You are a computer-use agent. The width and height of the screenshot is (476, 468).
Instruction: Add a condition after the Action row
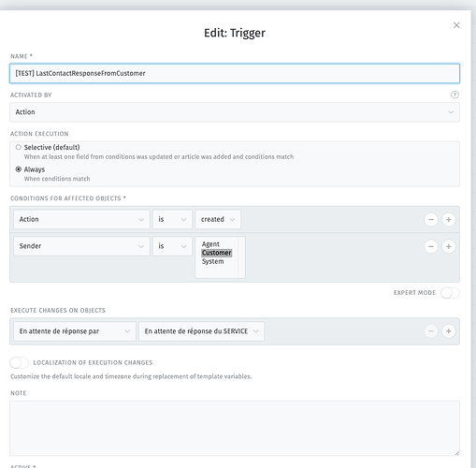pos(448,220)
